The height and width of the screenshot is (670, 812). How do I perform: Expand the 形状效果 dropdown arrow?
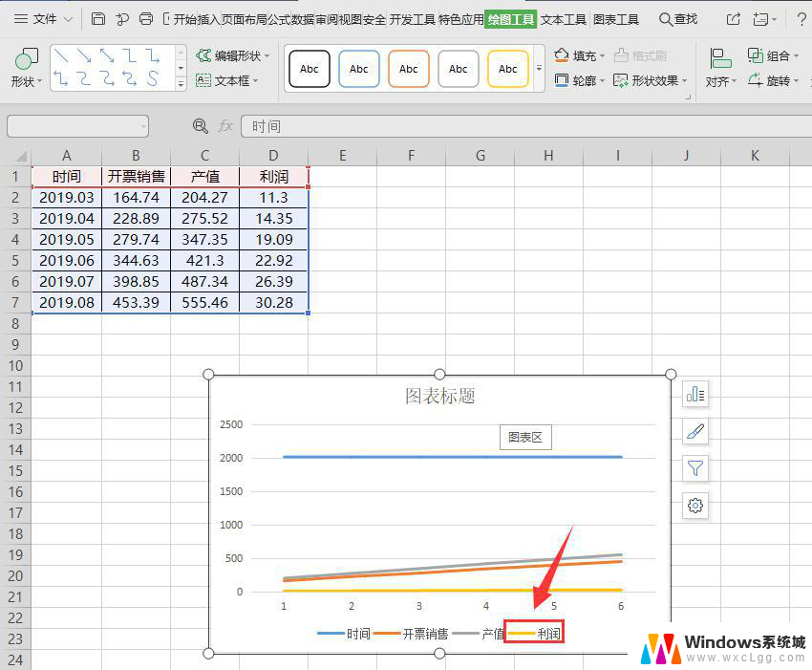685,81
